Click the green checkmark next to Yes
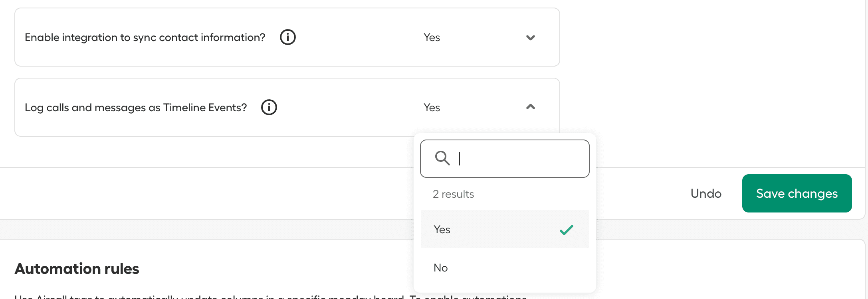Image resolution: width=868 pixels, height=299 pixels. (x=566, y=230)
